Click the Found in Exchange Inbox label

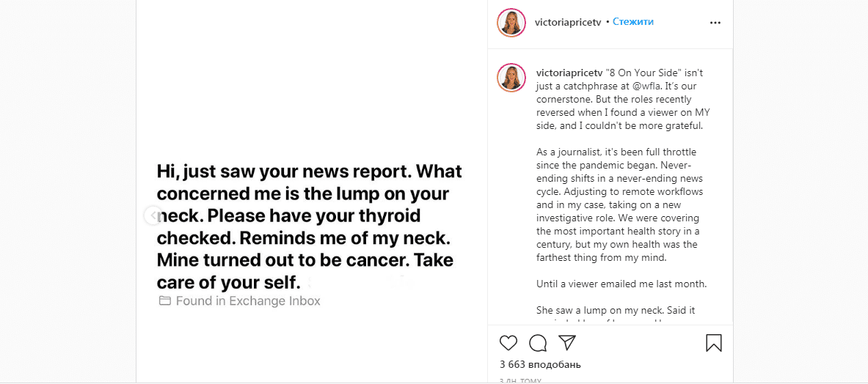248,301
